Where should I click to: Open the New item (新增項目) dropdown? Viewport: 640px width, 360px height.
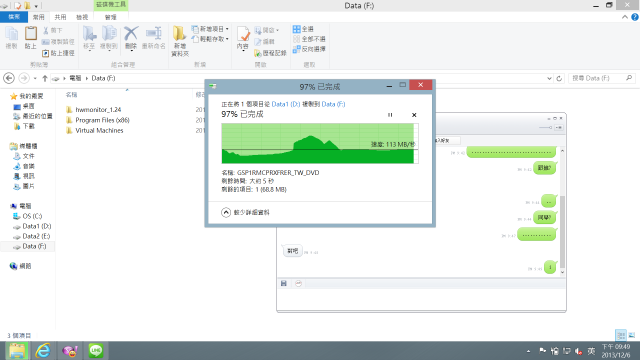(210, 29)
